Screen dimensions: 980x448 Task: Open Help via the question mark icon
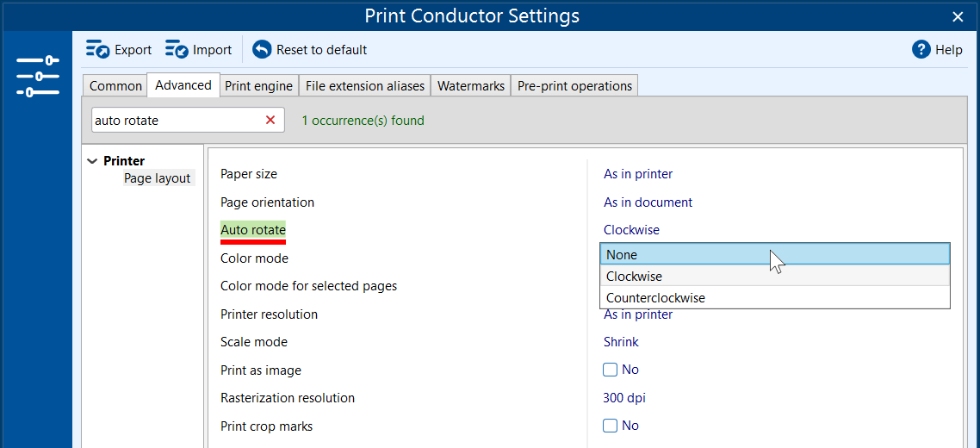click(921, 50)
